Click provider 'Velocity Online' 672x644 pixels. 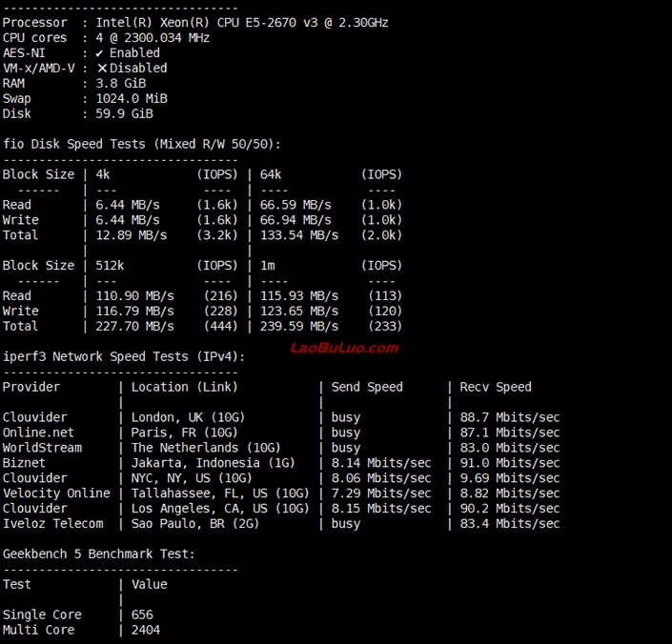click(x=56, y=493)
